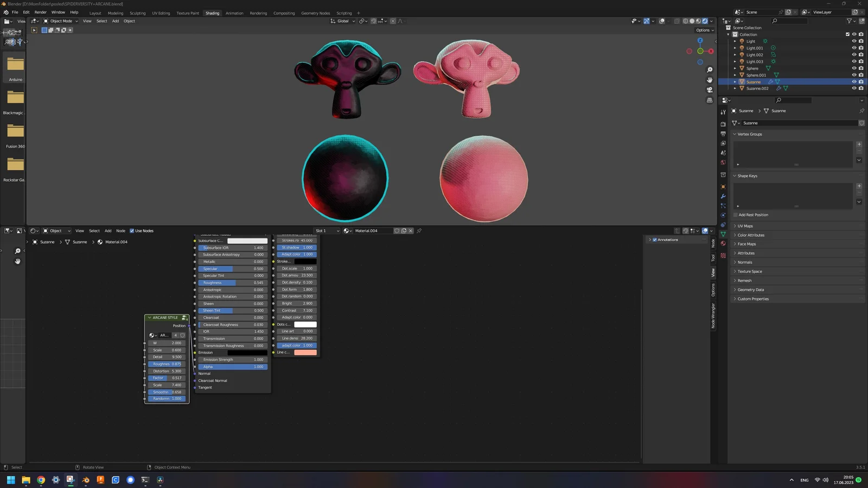The height and width of the screenshot is (488, 868).
Task: Add a vertex group with the plus button
Action: click(x=859, y=144)
